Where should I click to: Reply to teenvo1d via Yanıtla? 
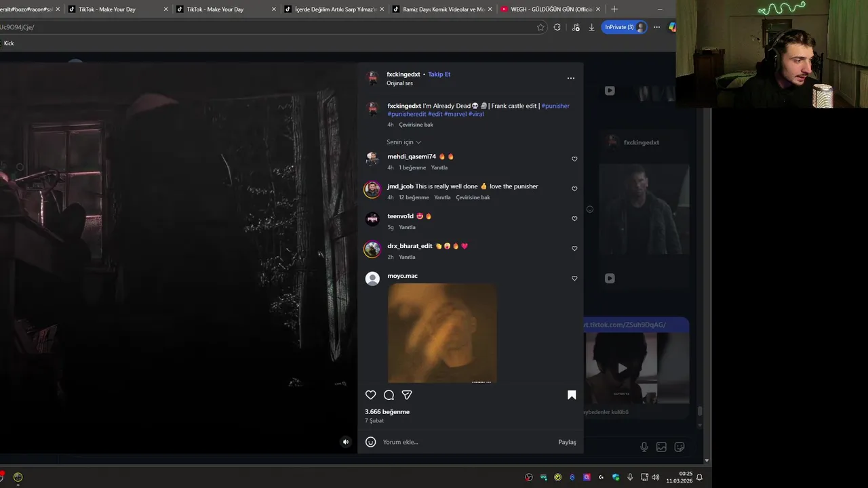click(x=407, y=227)
